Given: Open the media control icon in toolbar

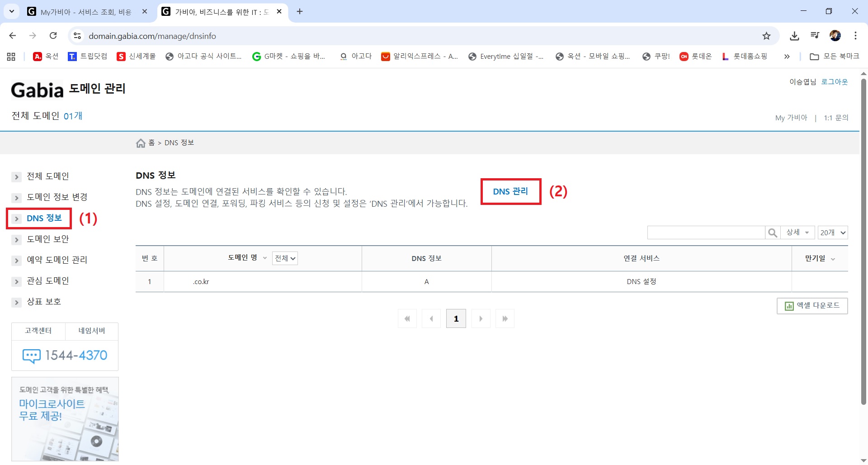Looking at the screenshot, I should click(x=815, y=36).
